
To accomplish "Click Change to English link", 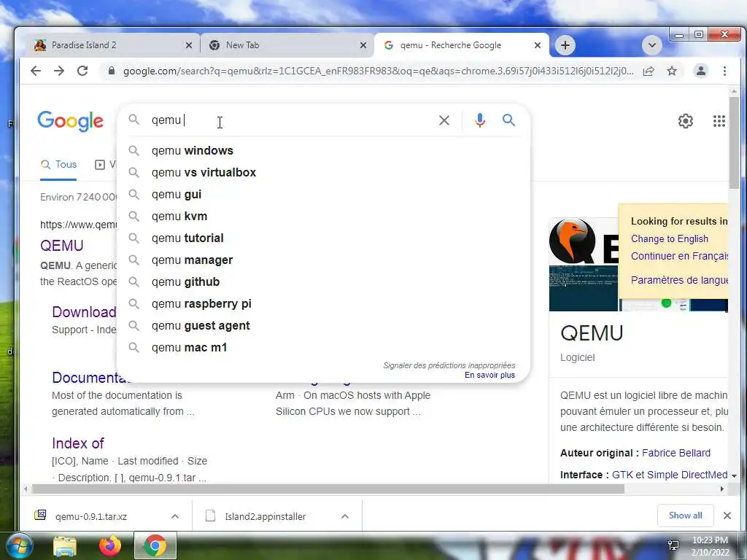I will [670, 238].
